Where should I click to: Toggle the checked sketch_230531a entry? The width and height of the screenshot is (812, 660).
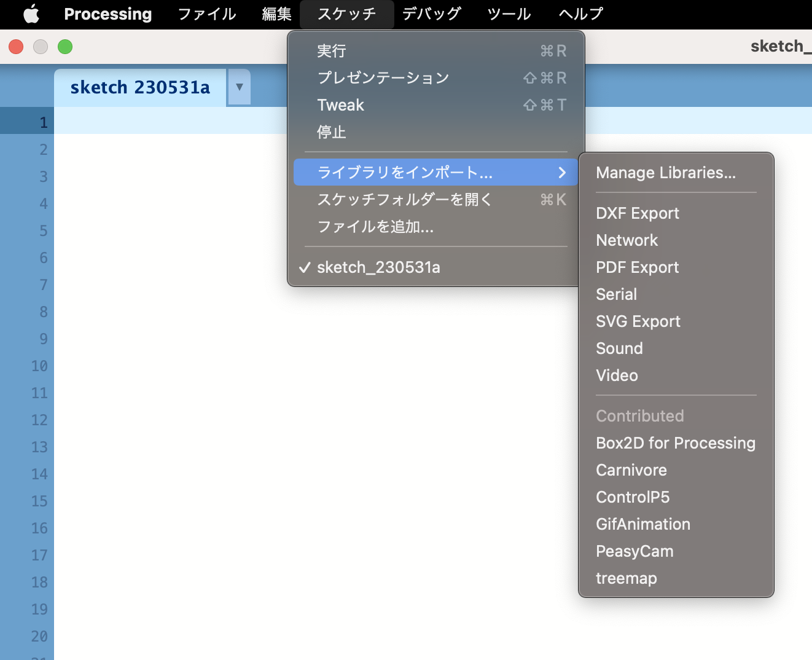point(379,267)
